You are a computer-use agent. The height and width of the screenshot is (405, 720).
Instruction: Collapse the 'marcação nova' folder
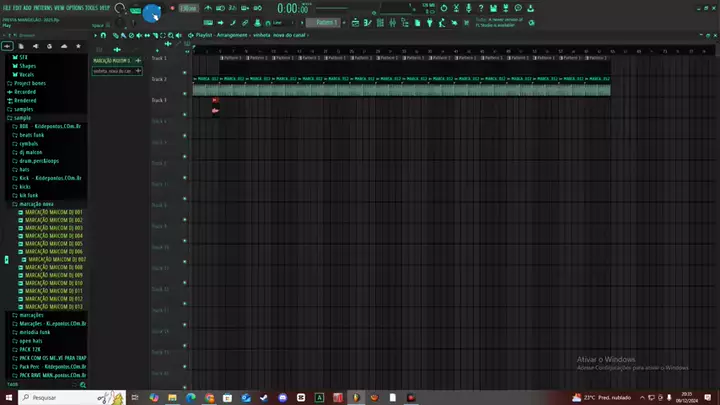[x=35, y=204]
